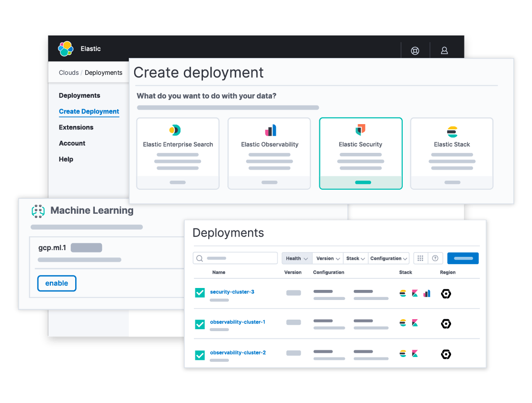Screen dimensions: 532x403
Task: Expand the Health filter dropdown
Action: pos(297,258)
